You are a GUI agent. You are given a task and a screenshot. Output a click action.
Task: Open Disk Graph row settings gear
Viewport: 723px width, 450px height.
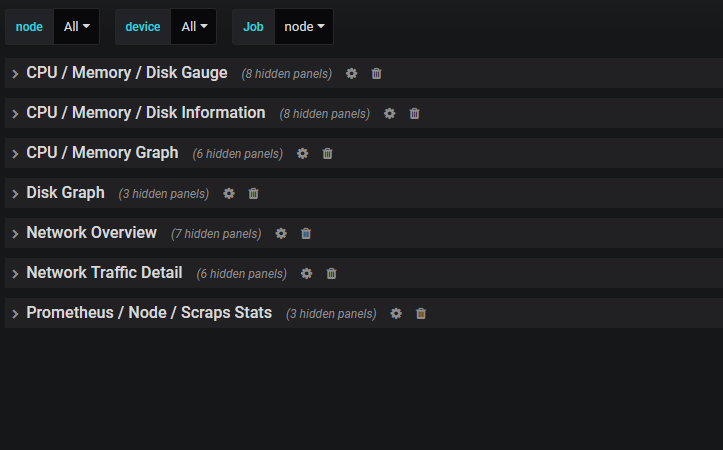[x=229, y=193]
